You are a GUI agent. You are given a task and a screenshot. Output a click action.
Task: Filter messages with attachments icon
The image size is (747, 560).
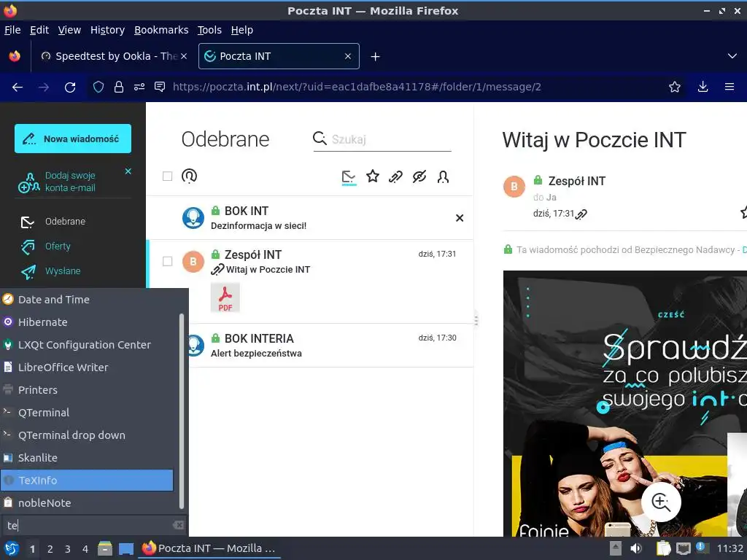click(395, 177)
